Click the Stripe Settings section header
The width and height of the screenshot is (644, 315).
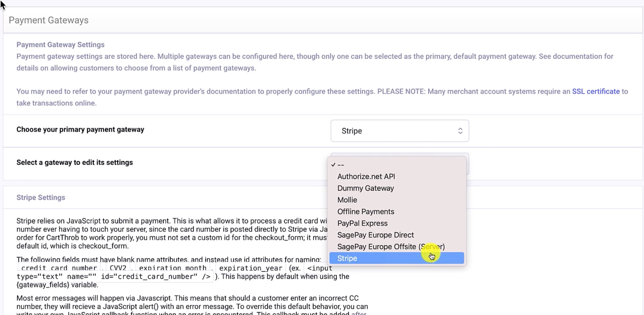[41, 197]
